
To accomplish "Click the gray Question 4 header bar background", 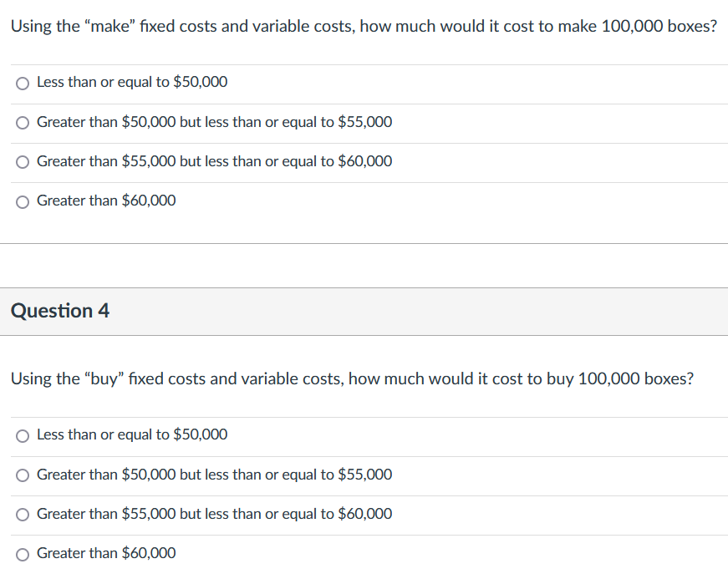I will [x=418, y=312].
